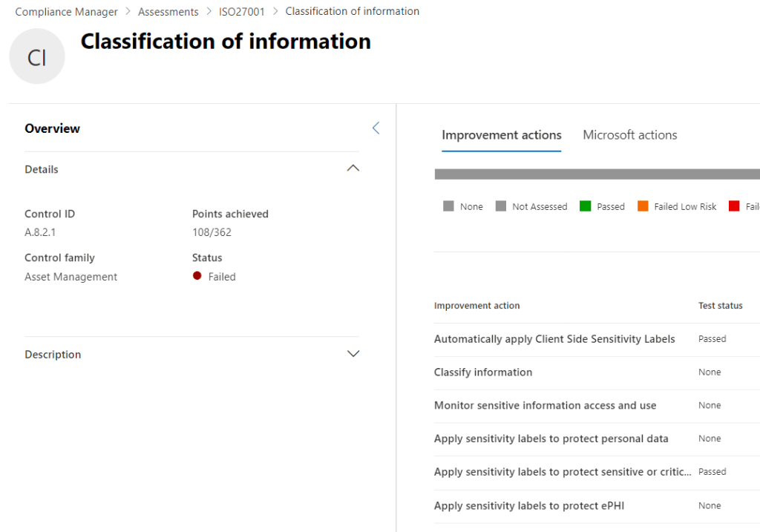This screenshot has width=760, height=532.
Task: Collapse the Details section
Action: click(x=353, y=168)
